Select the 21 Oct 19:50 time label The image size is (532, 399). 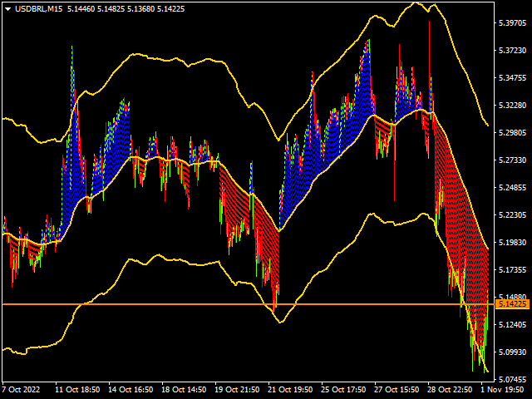pyautogui.click(x=290, y=390)
